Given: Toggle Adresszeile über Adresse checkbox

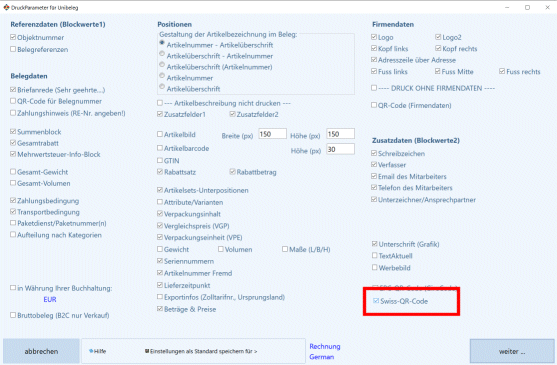Looking at the screenshot, I should tap(374, 60).
